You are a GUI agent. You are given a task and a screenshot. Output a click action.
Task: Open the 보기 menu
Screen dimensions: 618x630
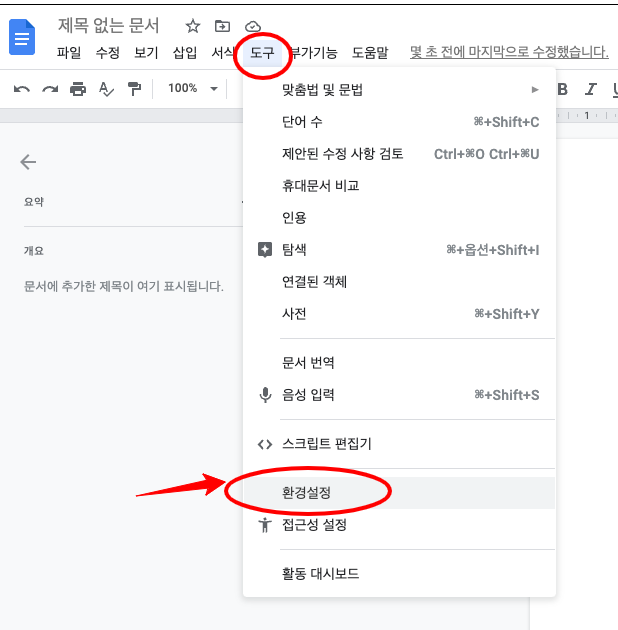tap(146, 52)
